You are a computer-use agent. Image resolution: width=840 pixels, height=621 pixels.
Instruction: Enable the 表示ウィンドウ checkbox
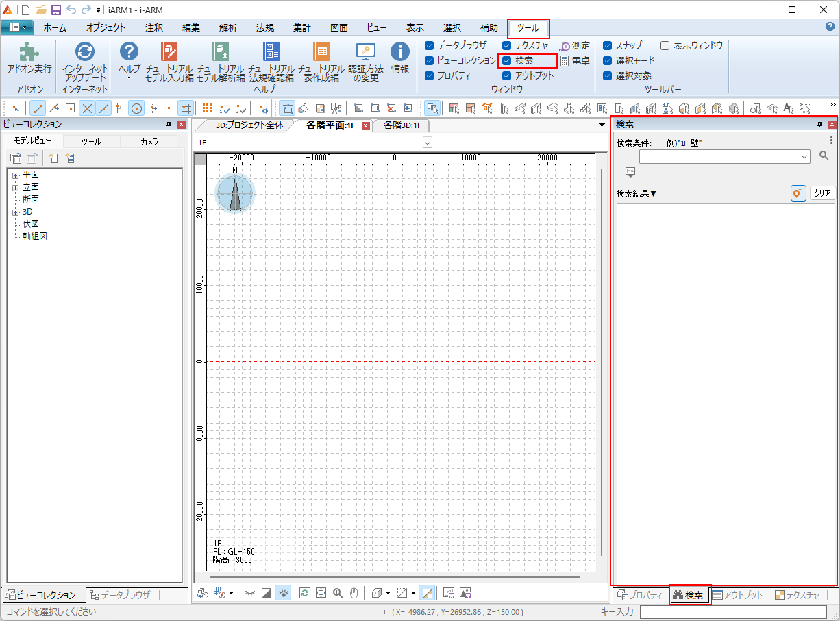coord(665,45)
